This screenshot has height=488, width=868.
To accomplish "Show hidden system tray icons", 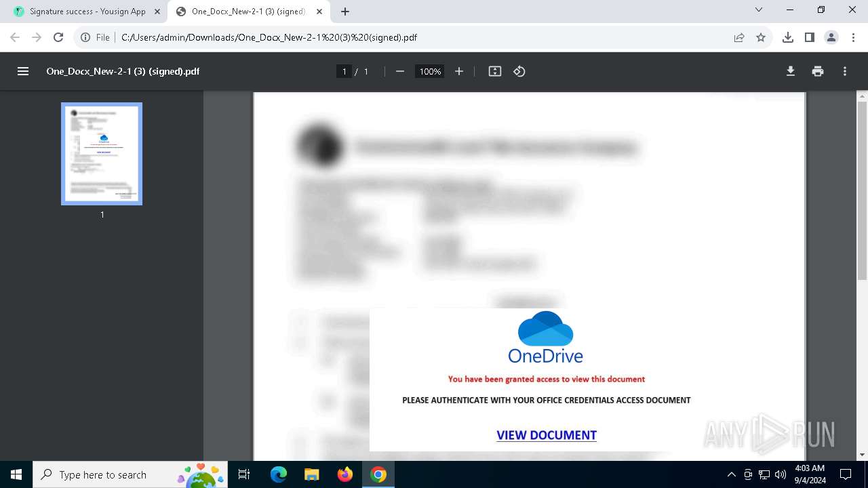I will 731,474.
